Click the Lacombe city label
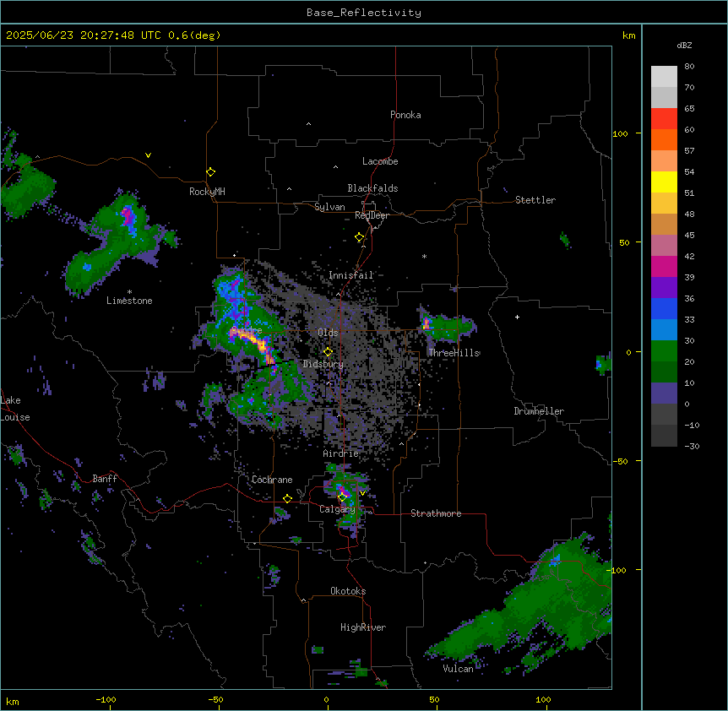Image resolution: width=728 pixels, height=711 pixels. coord(380,161)
